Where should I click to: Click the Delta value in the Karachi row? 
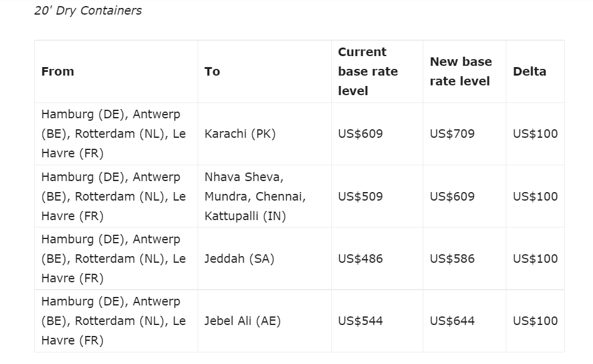click(535, 134)
